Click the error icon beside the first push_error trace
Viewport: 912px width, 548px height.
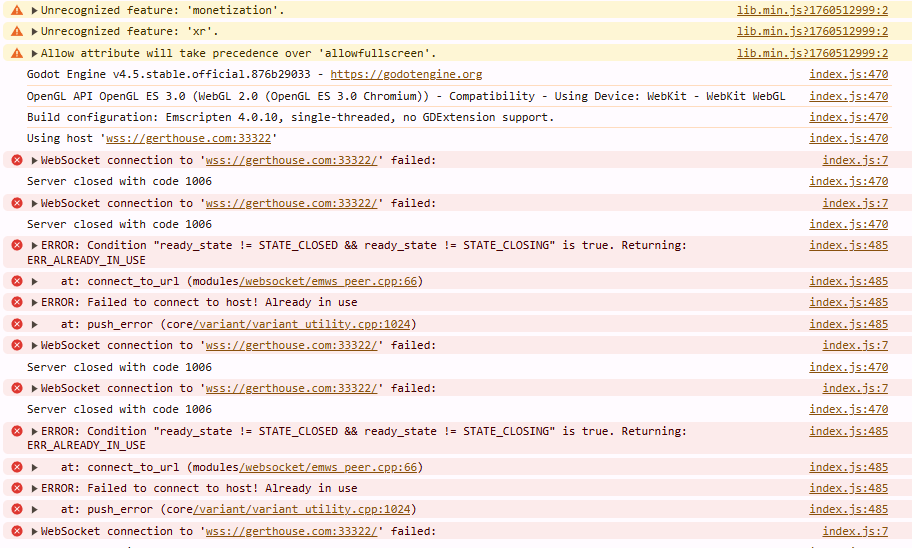click(x=17, y=324)
